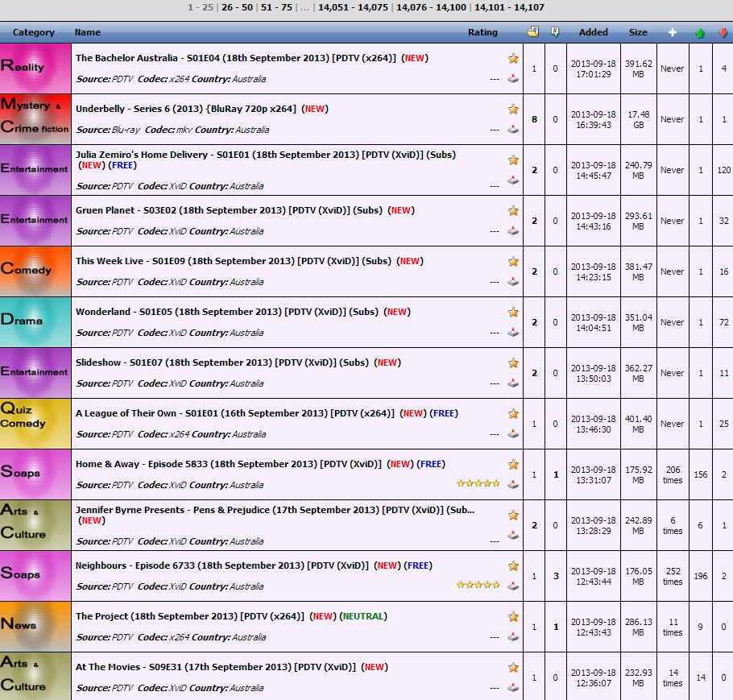The width and height of the screenshot is (733, 700).
Task: Star the Gruen Planet S03E02 torrent
Action: point(513,210)
